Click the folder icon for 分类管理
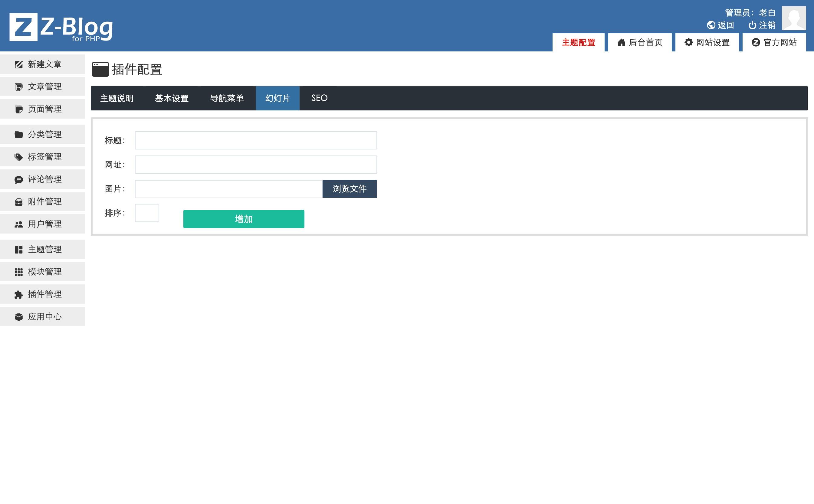 click(x=19, y=134)
